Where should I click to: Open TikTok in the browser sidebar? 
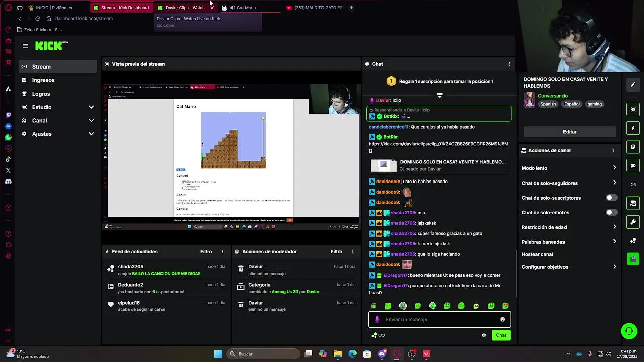point(8,159)
